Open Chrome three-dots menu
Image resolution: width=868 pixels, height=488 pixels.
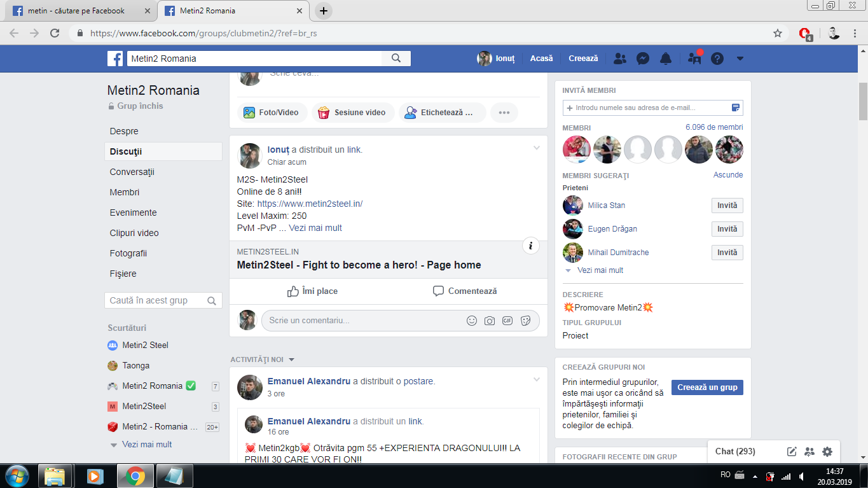tap(856, 33)
